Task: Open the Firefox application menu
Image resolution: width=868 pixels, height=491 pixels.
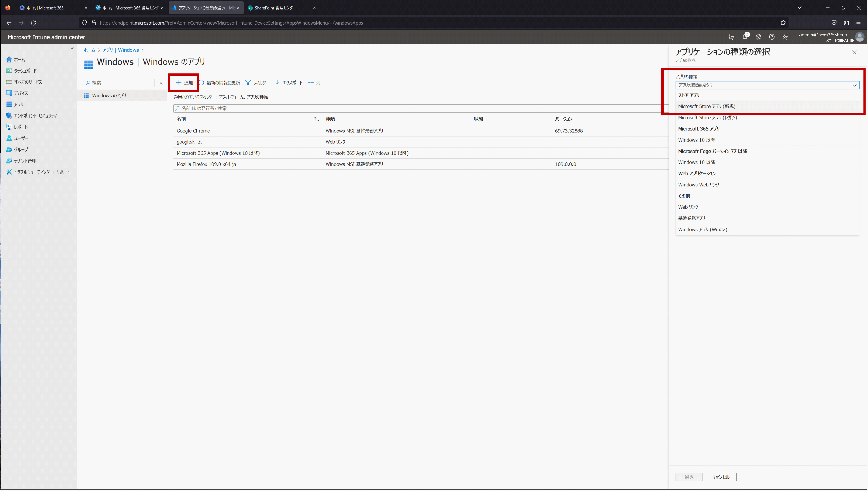Action: [x=858, y=23]
